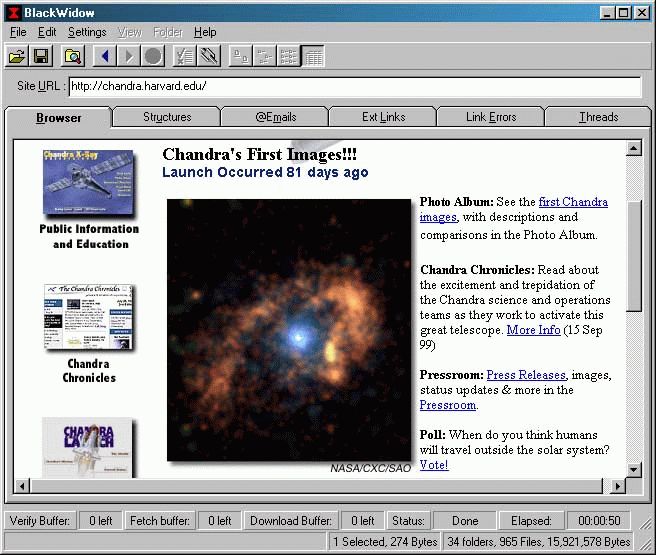Open the 'Press Releases' link

pyautogui.click(x=526, y=375)
